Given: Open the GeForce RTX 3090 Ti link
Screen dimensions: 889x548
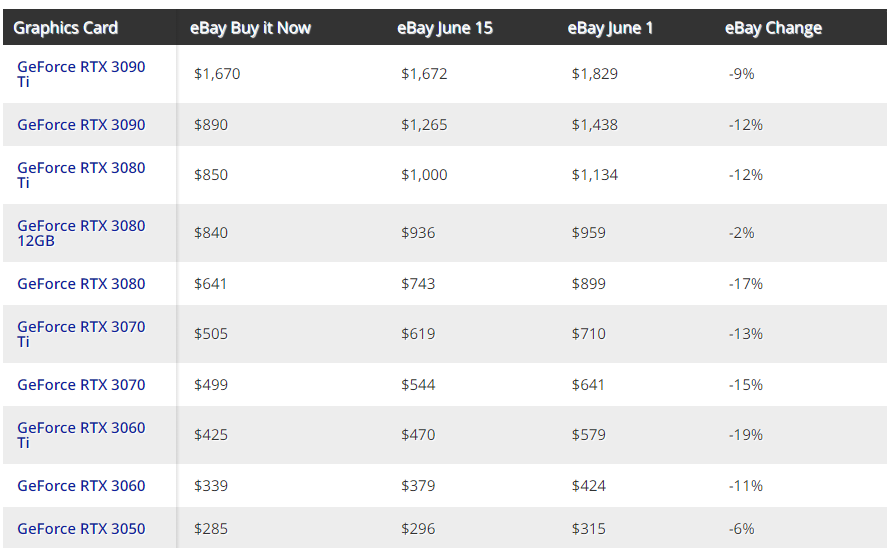Looking at the screenshot, I should pos(81,74).
